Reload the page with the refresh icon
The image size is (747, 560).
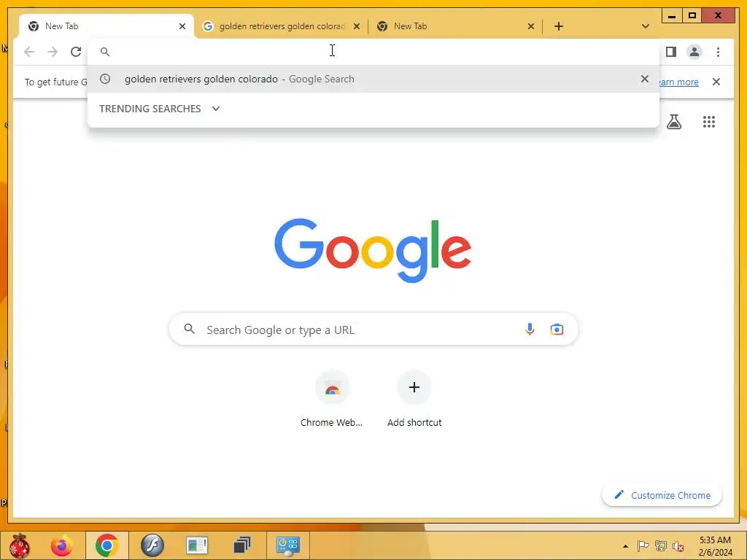[x=76, y=52]
